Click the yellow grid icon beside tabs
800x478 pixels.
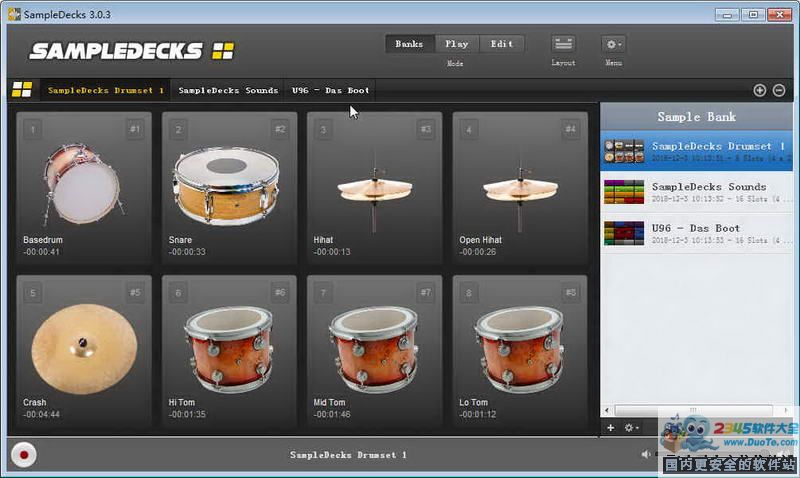coord(22,90)
